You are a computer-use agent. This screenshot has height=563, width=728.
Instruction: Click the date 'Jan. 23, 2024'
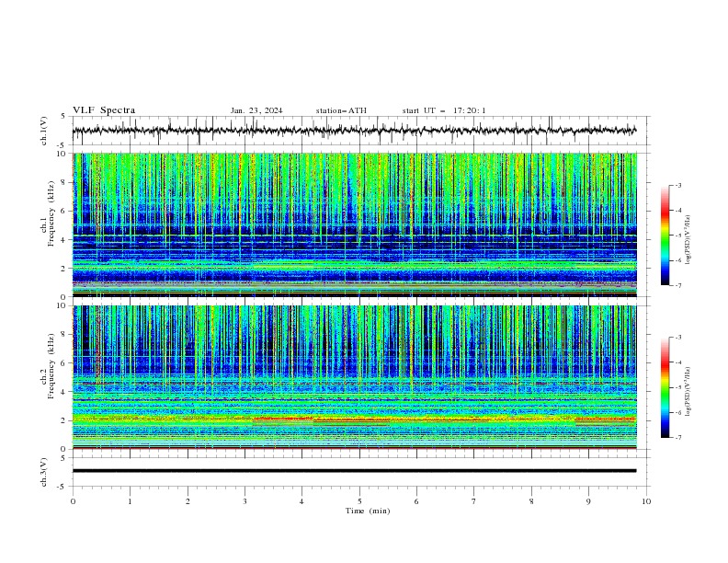click(256, 110)
